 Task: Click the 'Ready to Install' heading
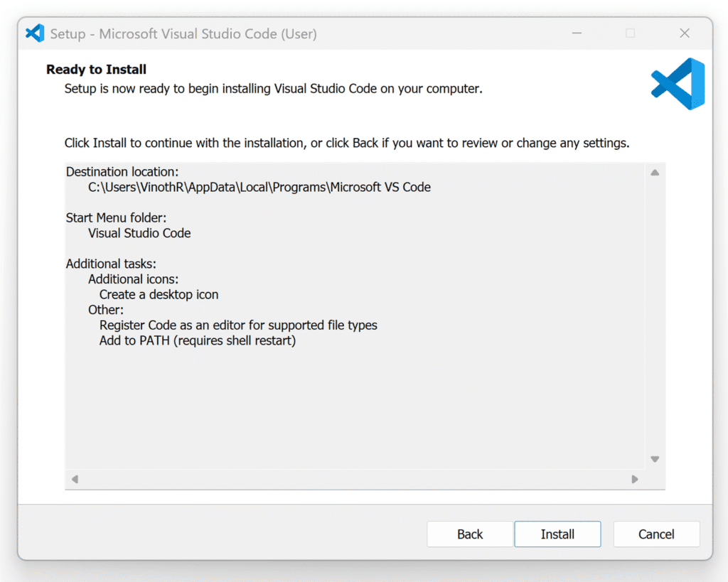[x=96, y=70]
